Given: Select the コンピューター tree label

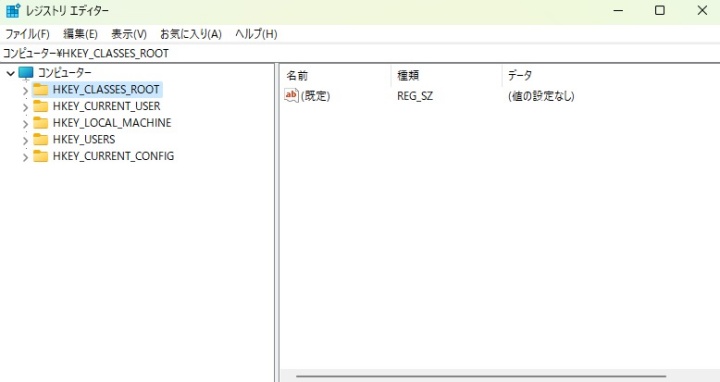Looking at the screenshot, I should pos(64,73).
